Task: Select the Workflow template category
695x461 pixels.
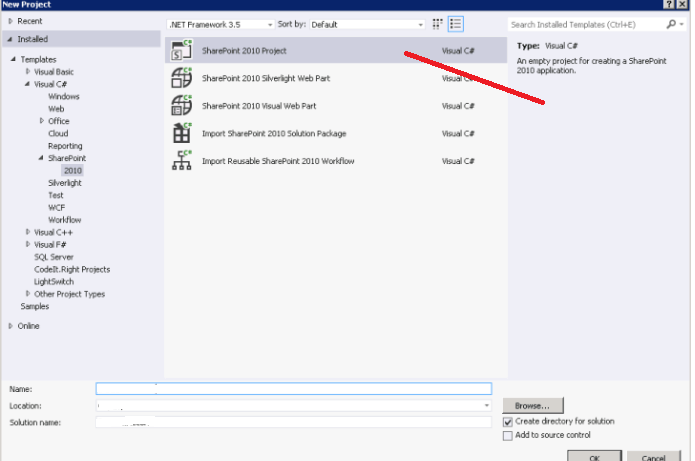Action: [65, 220]
